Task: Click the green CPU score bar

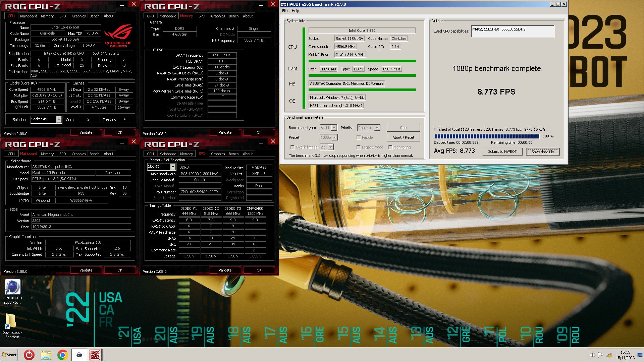Action: (362, 61)
